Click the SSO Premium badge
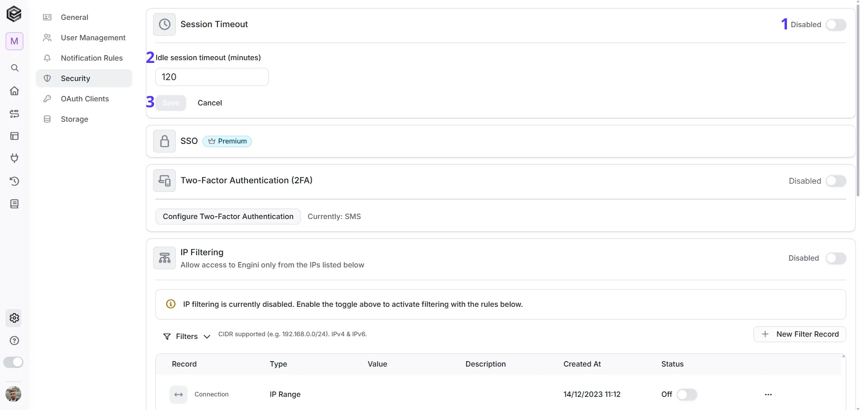Screen dimensions: 868x410 227,141
